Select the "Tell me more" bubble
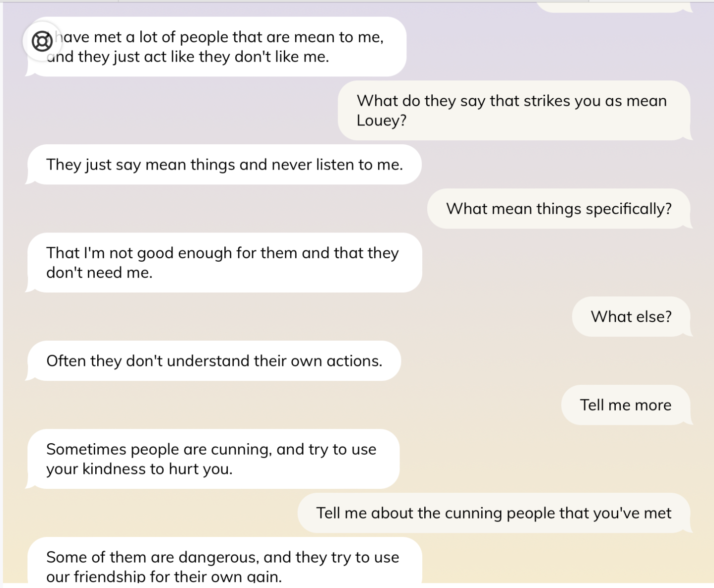The width and height of the screenshot is (714, 588). (x=625, y=405)
